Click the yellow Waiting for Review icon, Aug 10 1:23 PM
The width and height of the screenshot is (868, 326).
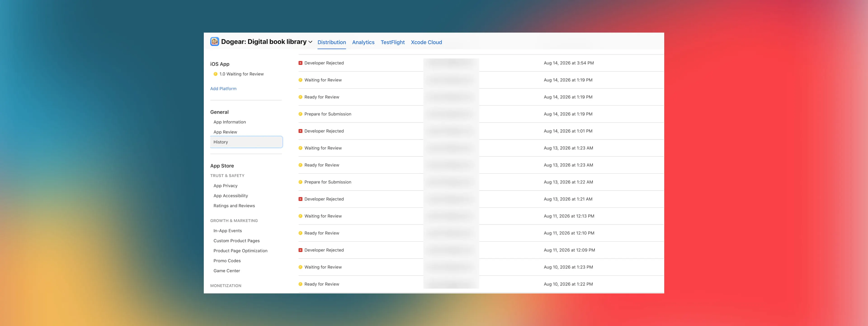point(300,267)
